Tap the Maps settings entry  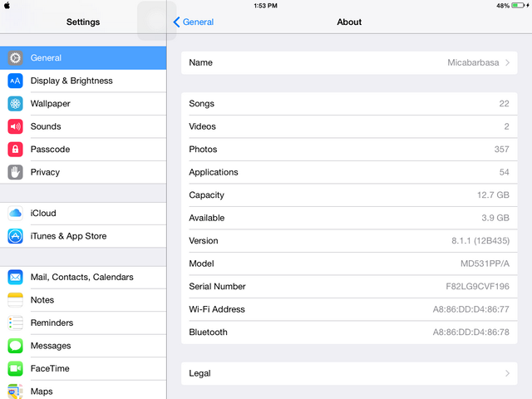pyautogui.click(x=42, y=391)
